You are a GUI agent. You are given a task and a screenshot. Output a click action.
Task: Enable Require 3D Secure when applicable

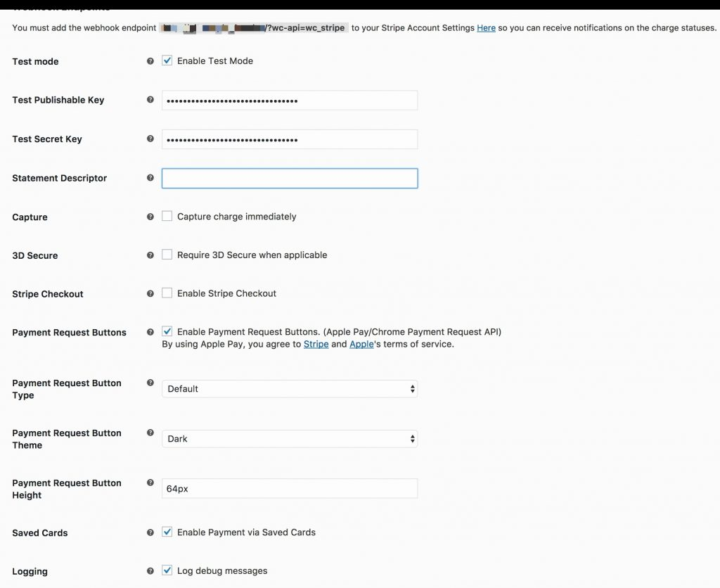coord(167,255)
